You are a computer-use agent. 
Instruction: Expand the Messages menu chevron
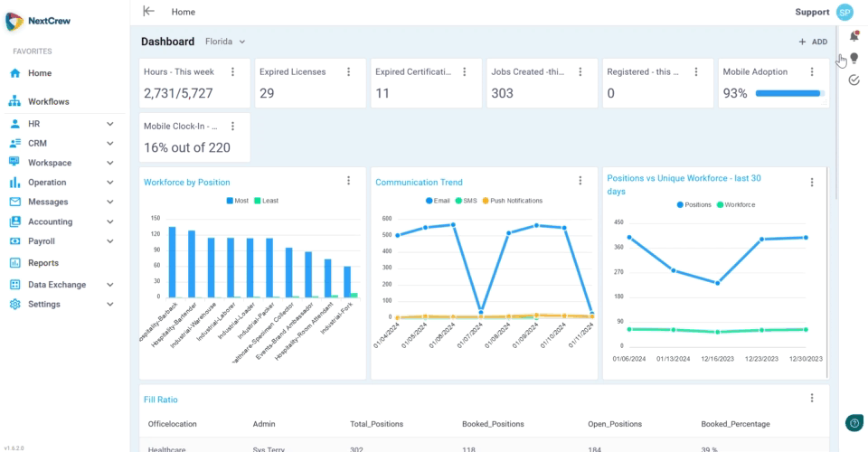click(x=110, y=202)
